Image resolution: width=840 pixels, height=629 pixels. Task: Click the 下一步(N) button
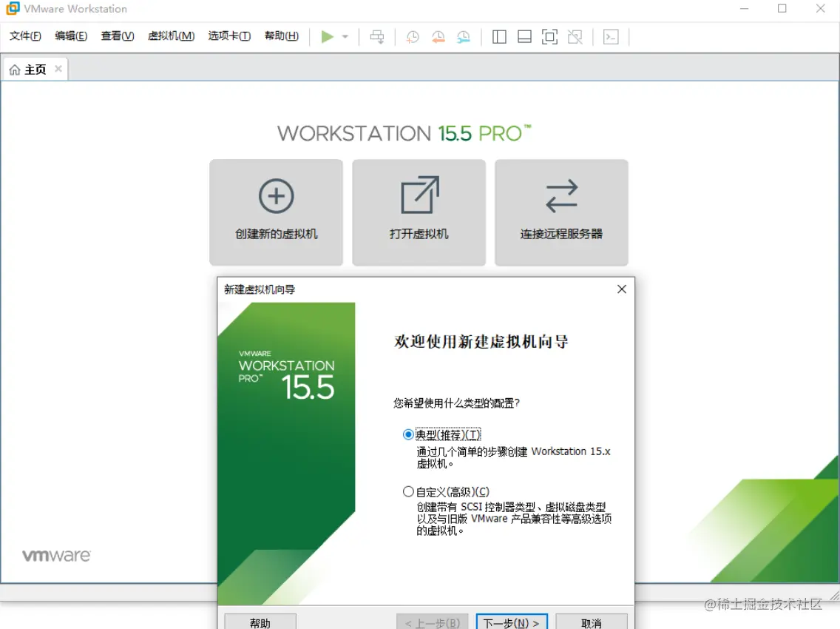(512, 622)
